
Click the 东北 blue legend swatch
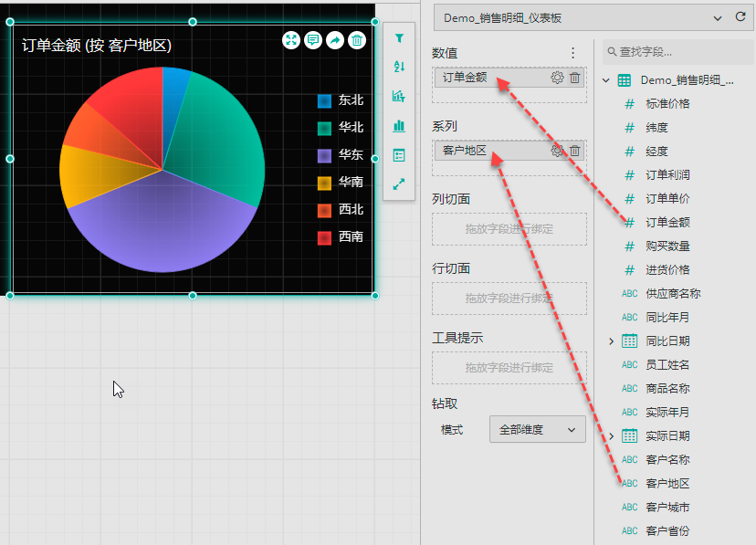[324, 101]
